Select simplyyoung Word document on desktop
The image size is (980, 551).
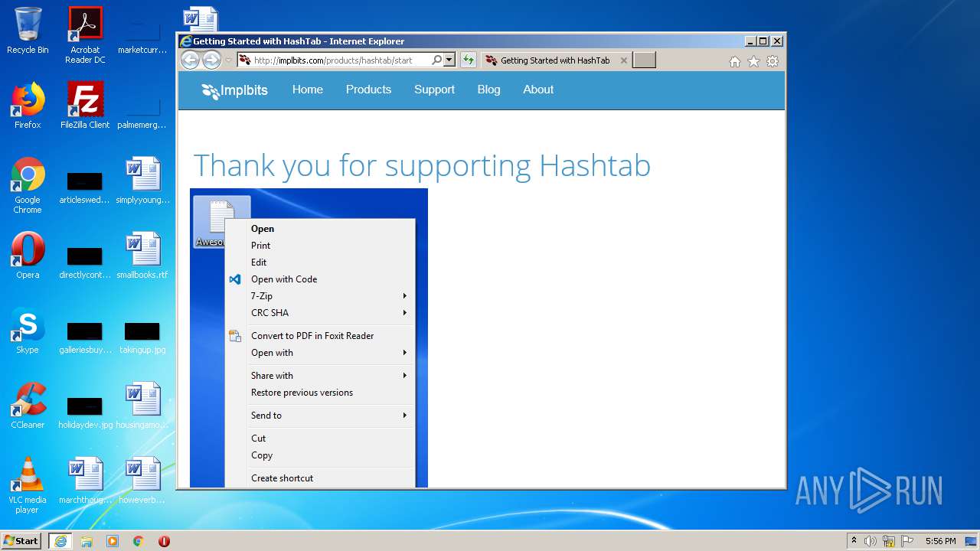tap(142, 181)
